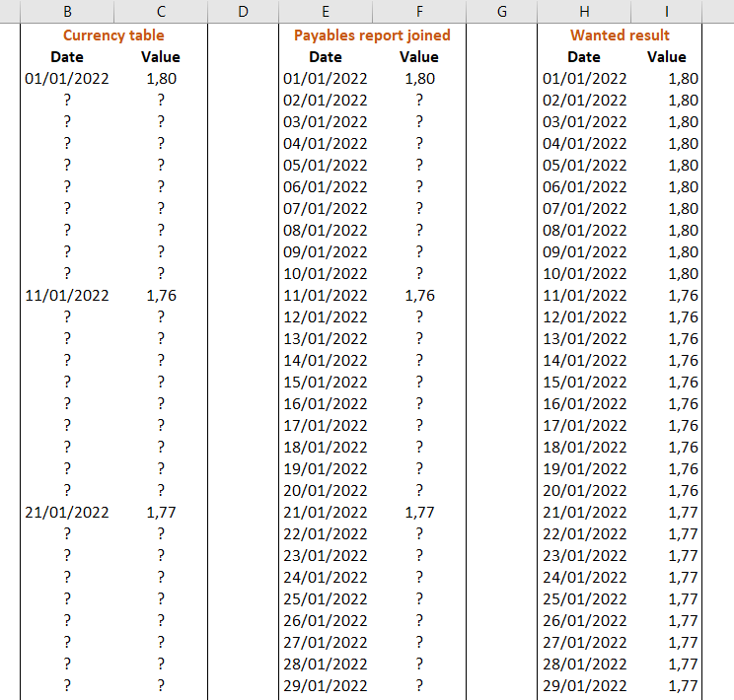This screenshot has width=734, height=700.
Task: Click 02/01/2022 in Payables report column E
Action: [x=326, y=101]
